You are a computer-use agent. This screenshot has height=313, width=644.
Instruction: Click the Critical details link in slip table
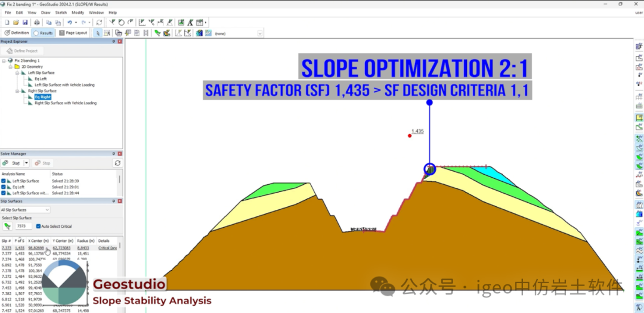point(107,248)
